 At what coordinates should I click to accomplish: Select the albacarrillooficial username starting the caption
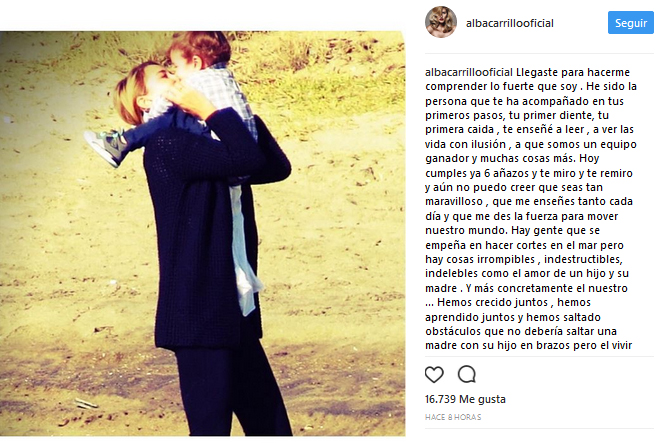(469, 73)
